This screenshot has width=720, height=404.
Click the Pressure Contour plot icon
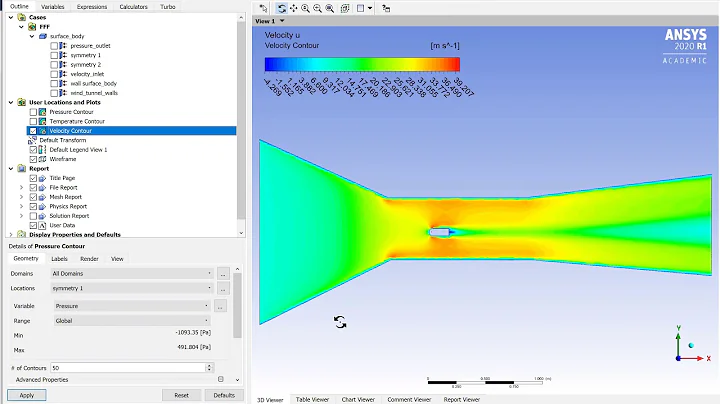point(42,112)
